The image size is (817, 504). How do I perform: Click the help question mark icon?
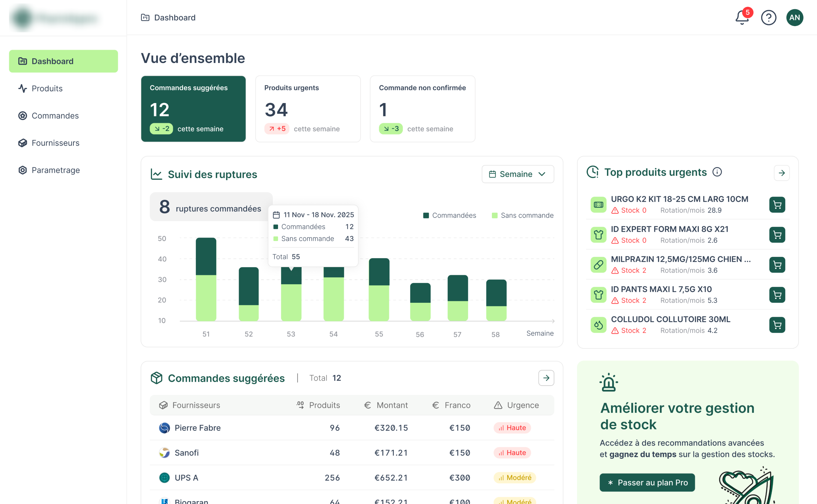768,18
